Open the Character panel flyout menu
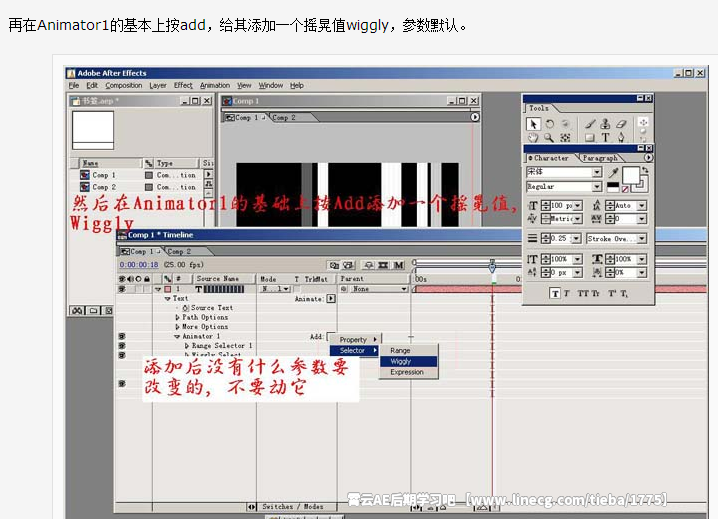Image resolution: width=718 pixels, height=519 pixels. 648,158
